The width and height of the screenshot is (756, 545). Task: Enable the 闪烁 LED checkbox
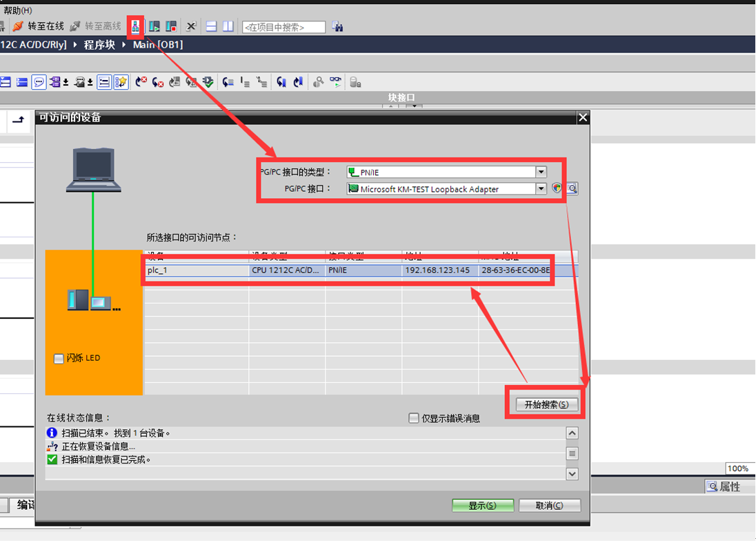pos(59,358)
